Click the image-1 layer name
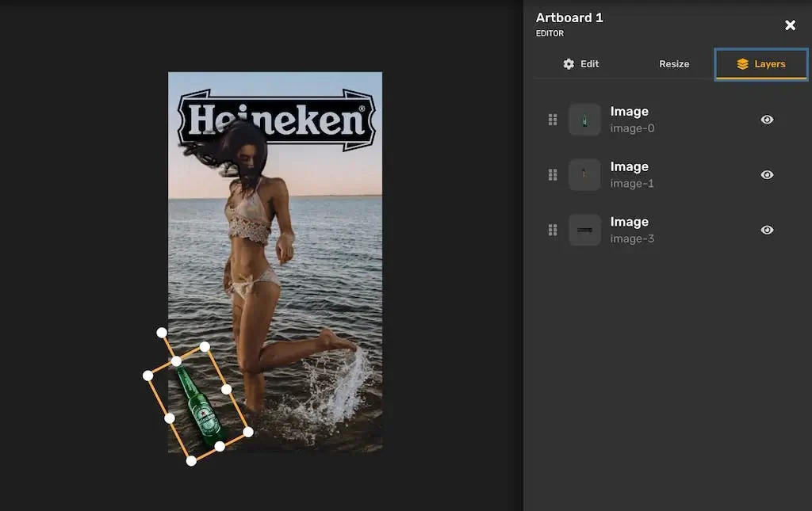Image resolution: width=812 pixels, height=511 pixels. (632, 184)
